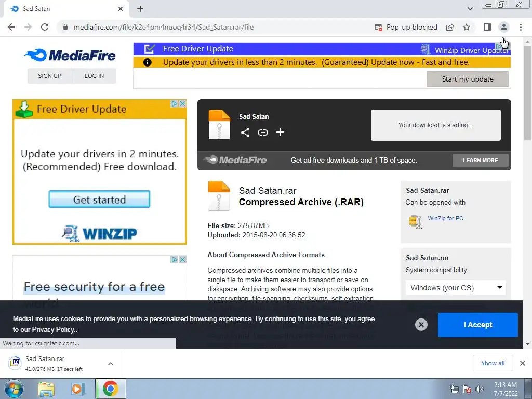Expand the Sad Satan.rar download options chevron
The width and height of the screenshot is (532, 399).
click(x=111, y=363)
